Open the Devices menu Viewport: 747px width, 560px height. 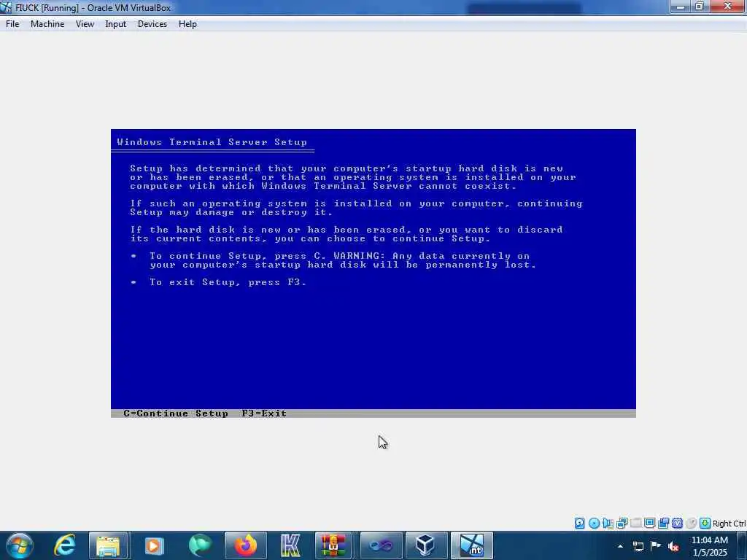point(152,24)
